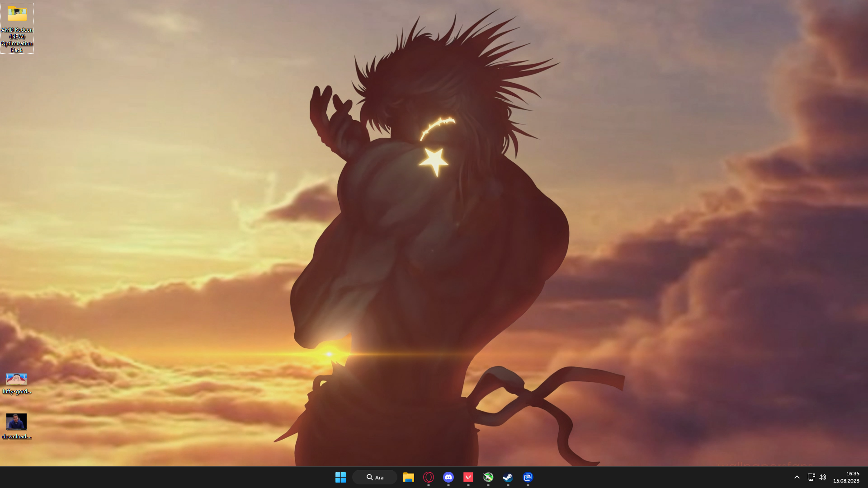
Task: Launch File Explorer from the taskbar
Action: [x=408, y=477]
